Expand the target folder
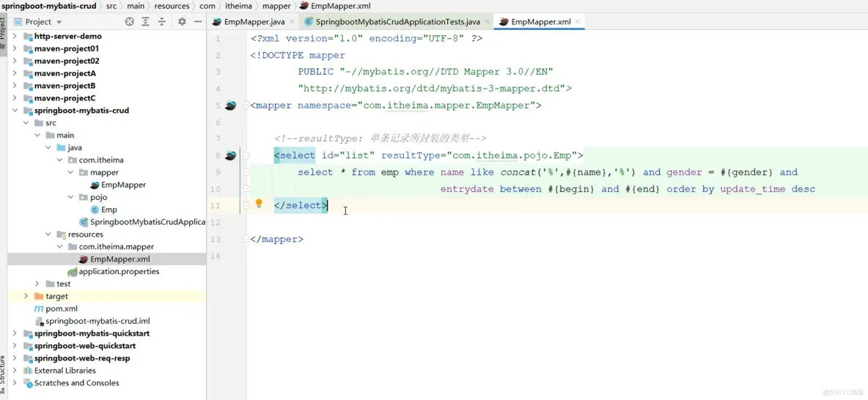 point(26,296)
